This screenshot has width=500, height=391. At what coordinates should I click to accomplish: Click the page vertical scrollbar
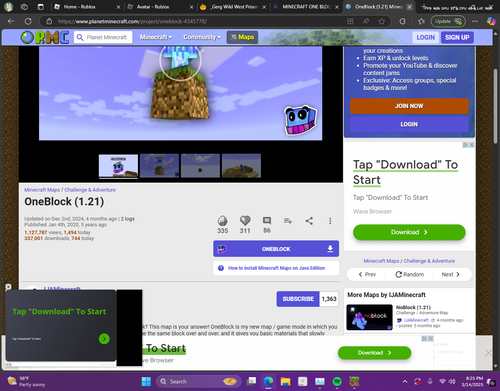495,107
